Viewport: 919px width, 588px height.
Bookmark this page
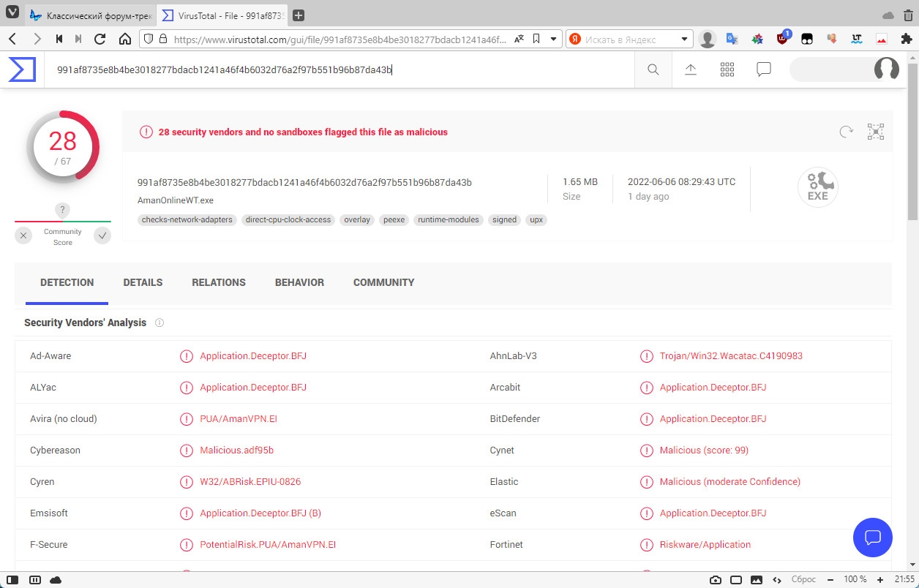536,39
